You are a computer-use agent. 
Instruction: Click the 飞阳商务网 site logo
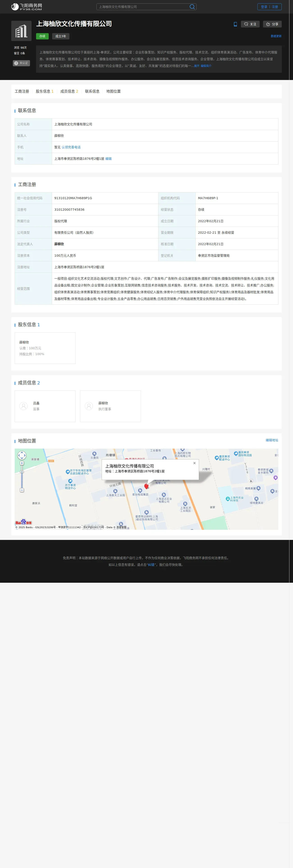pos(27,7)
